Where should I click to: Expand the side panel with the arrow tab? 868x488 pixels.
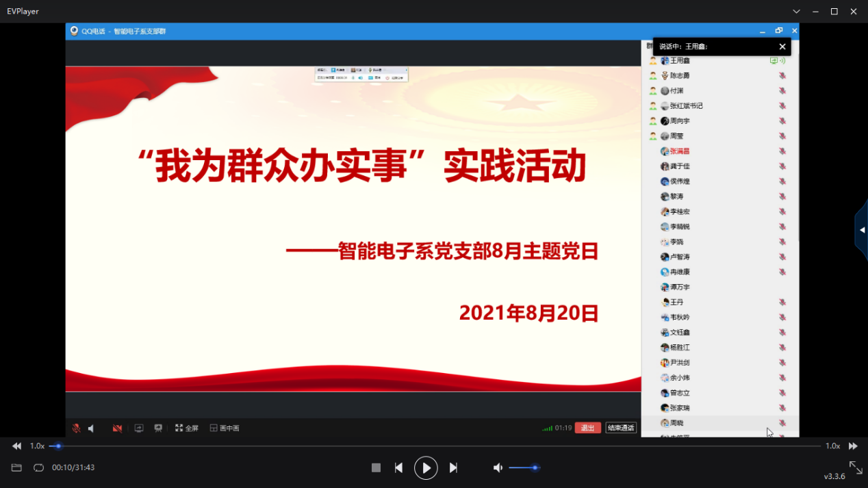pyautogui.click(x=862, y=230)
